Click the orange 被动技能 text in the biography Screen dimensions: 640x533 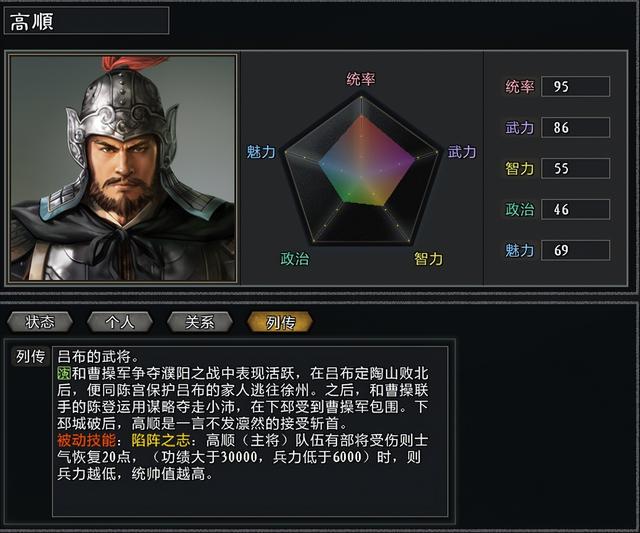pyautogui.click(x=86, y=440)
